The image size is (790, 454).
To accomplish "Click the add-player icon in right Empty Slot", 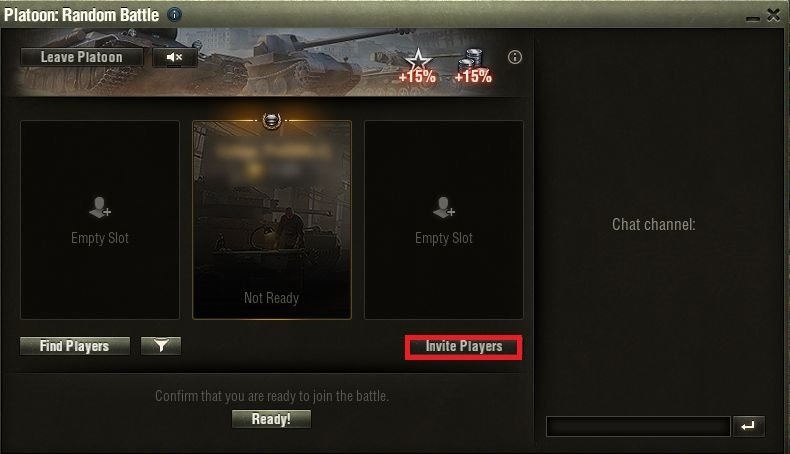I will click(444, 207).
